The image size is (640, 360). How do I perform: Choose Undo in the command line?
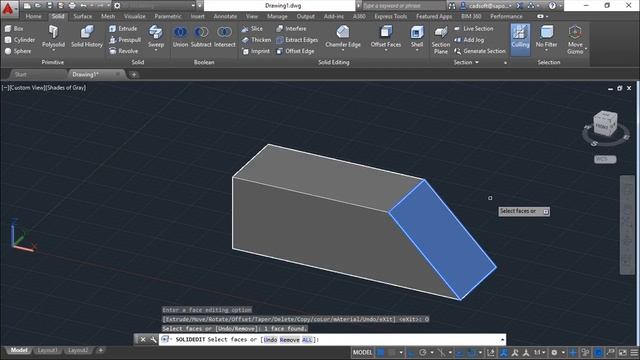(x=270, y=340)
